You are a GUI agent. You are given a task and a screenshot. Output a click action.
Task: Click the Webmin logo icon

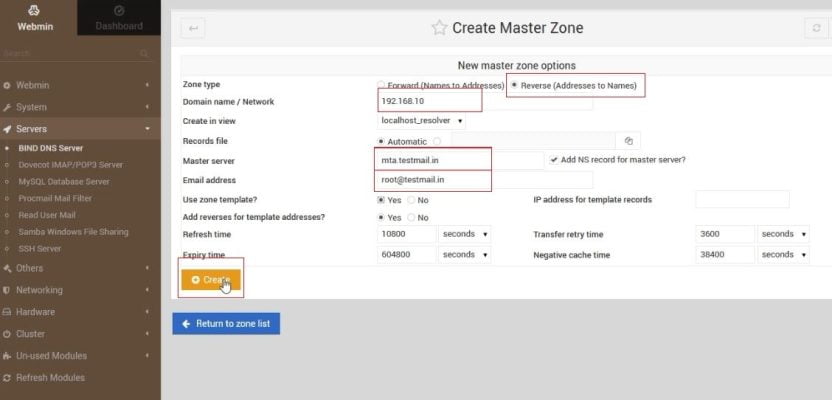click(x=33, y=10)
